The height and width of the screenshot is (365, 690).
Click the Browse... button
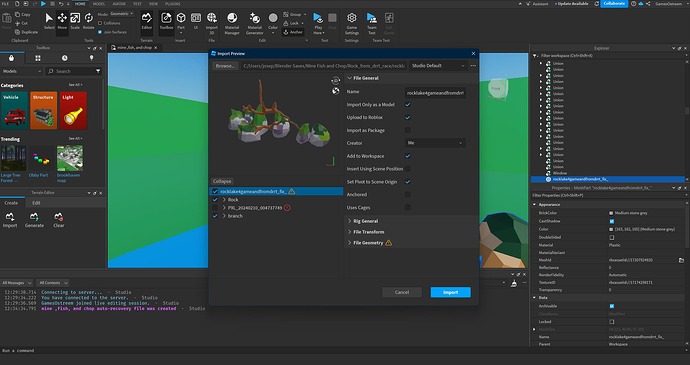click(225, 66)
